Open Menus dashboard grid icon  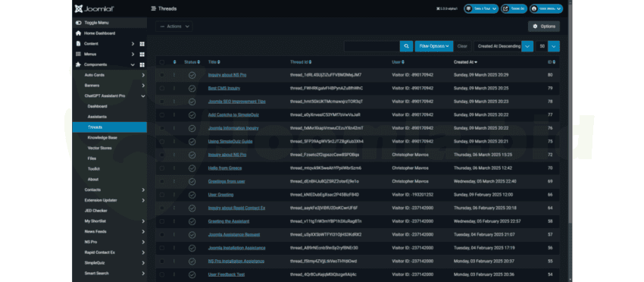point(142,55)
